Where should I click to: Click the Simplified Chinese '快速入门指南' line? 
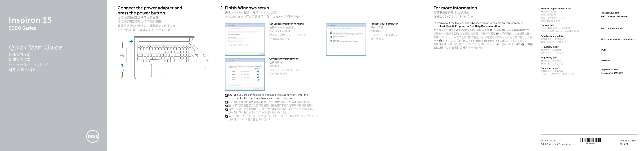[x=20, y=55]
